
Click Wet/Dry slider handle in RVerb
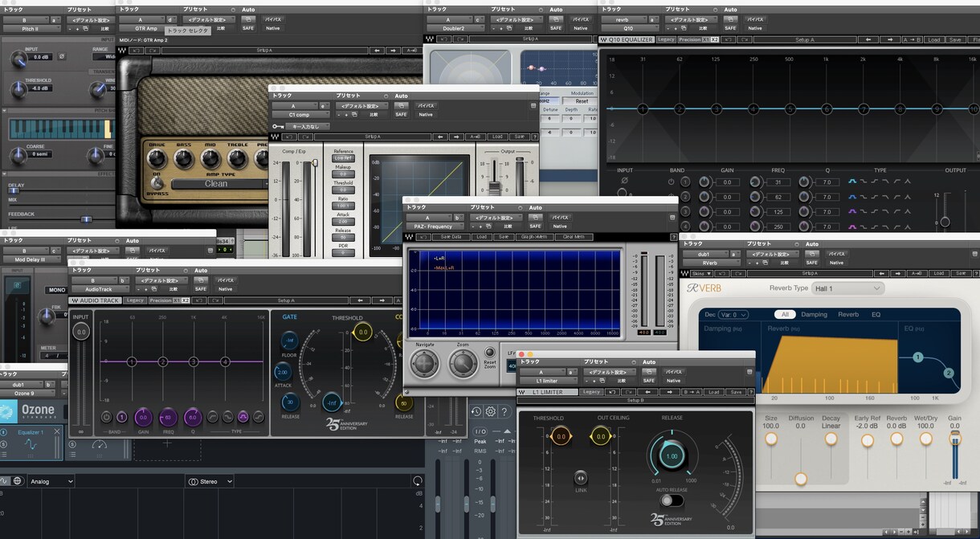point(926,439)
